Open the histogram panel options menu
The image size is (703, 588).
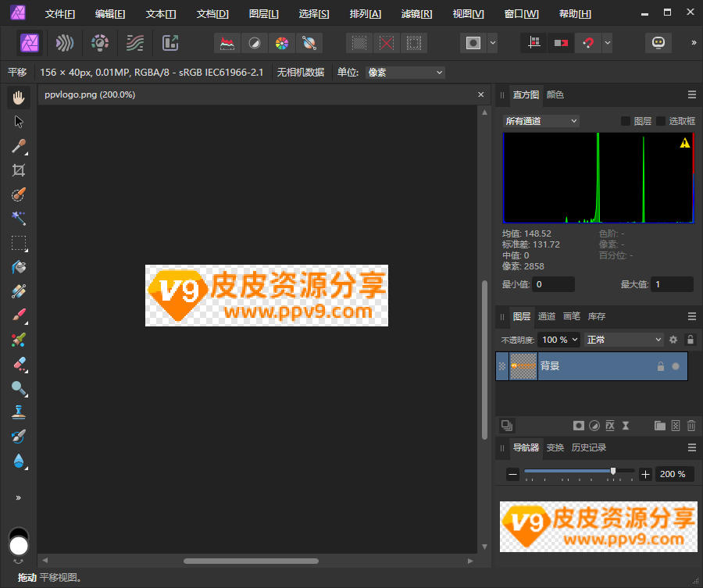point(692,94)
